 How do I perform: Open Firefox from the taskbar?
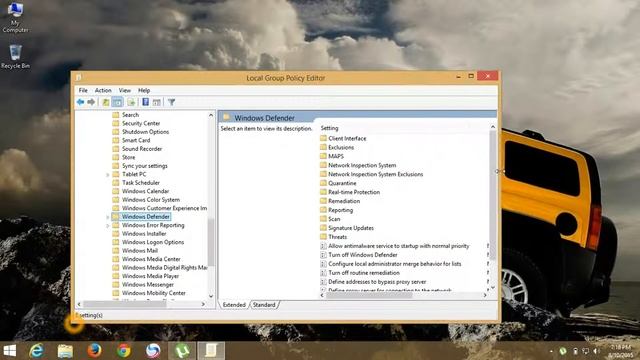point(95,351)
